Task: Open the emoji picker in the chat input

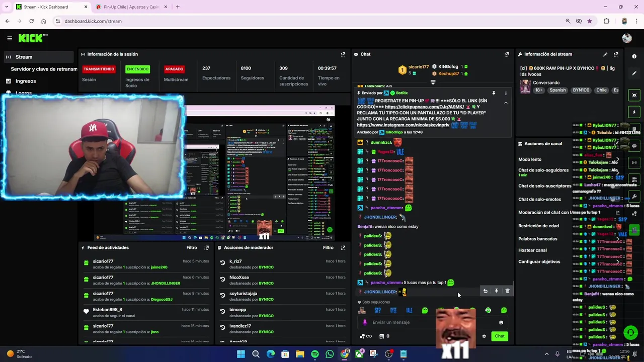Action: tap(501, 323)
